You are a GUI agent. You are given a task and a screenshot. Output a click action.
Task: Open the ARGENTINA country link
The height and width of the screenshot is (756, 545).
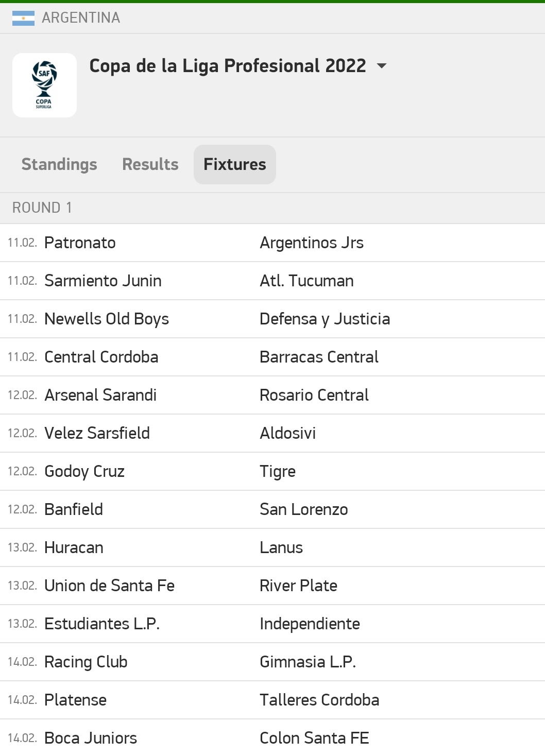[x=81, y=18]
